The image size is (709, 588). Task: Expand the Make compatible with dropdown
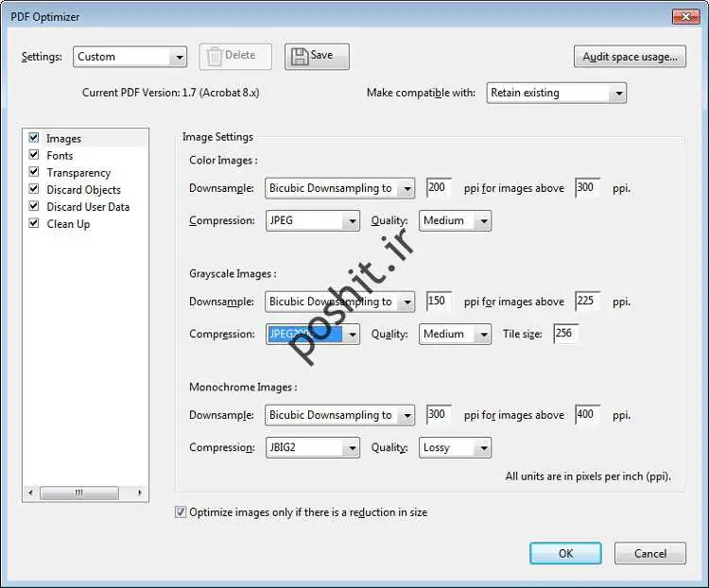pos(557,93)
